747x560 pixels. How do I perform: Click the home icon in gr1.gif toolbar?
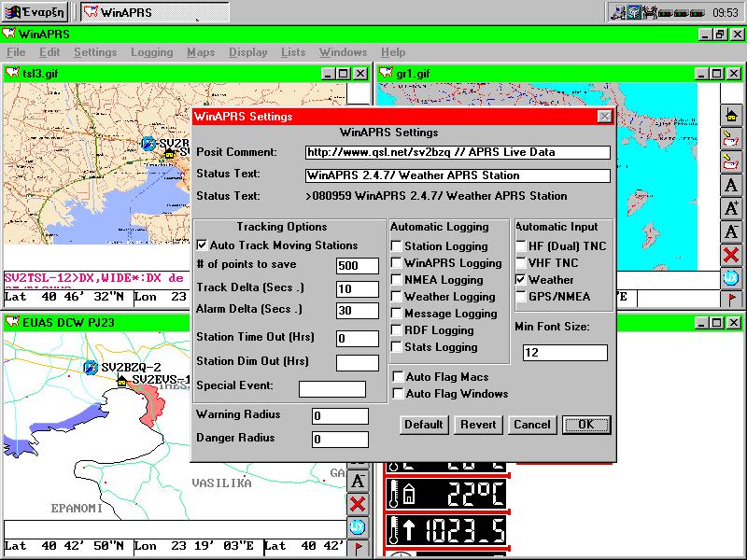click(x=731, y=116)
